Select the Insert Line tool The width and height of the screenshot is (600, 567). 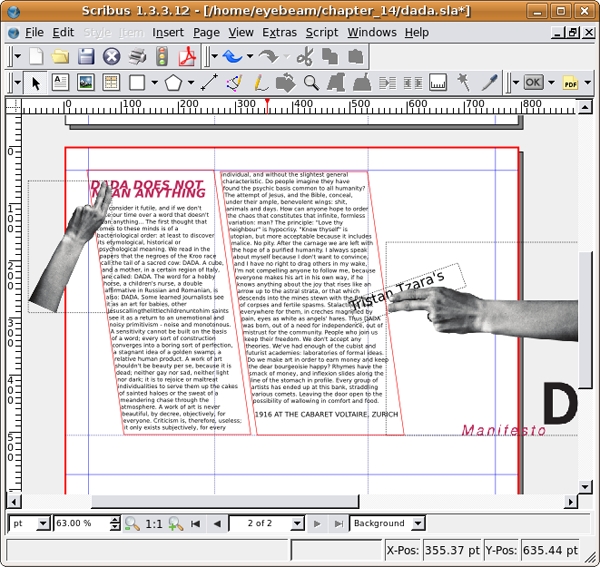pyautogui.click(x=209, y=82)
